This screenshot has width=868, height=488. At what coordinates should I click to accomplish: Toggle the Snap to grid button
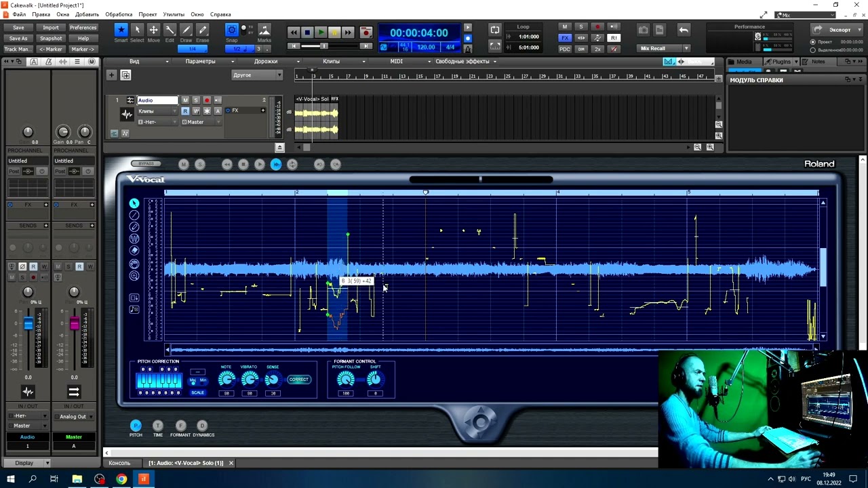[231, 30]
